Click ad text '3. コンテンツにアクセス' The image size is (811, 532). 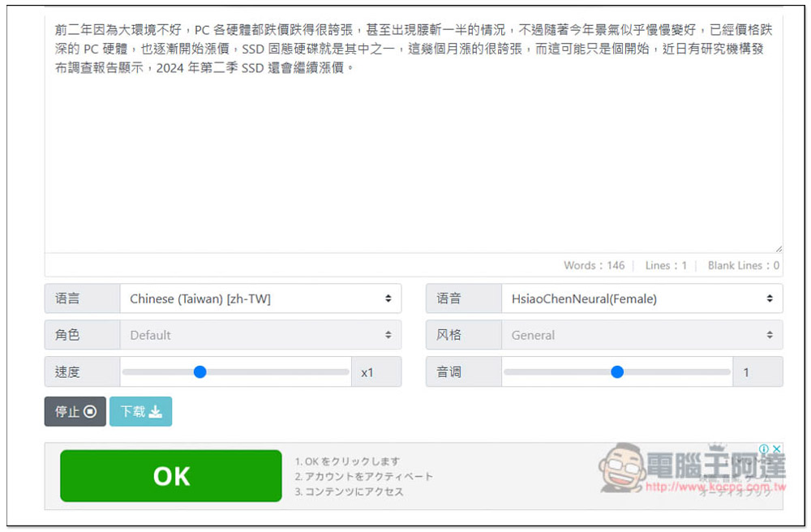click(x=349, y=491)
